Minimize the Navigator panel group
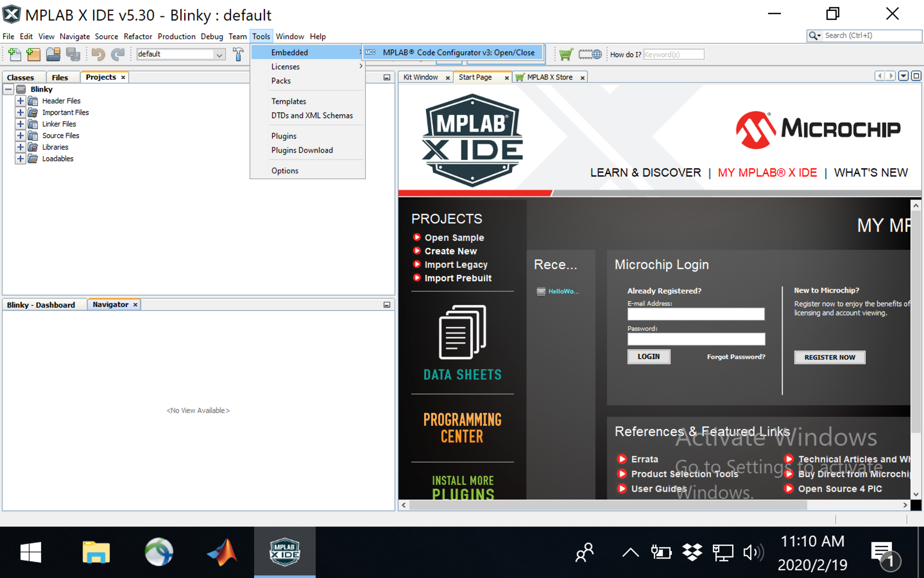 tap(387, 305)
